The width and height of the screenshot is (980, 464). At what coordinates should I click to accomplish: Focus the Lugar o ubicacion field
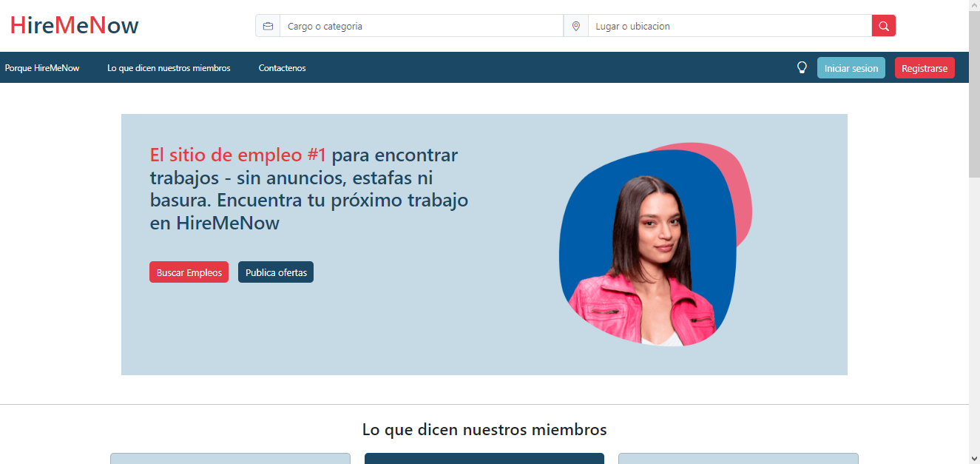[x=729, y=26]
